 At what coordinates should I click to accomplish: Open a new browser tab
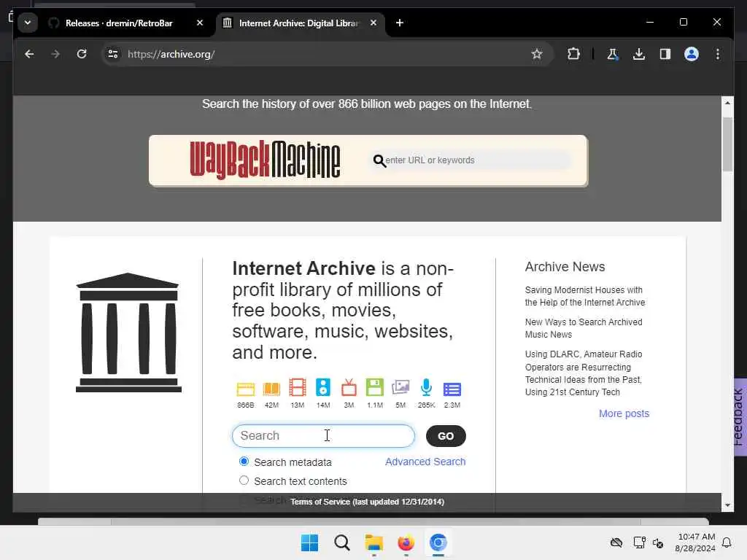pyautogui.click(x=400, y=23)
